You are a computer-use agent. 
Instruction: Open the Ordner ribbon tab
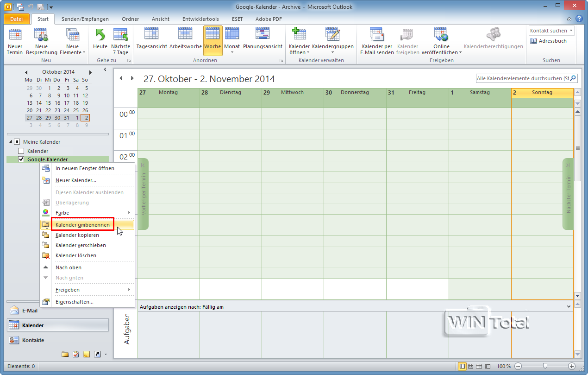click(x=130, y=19)
